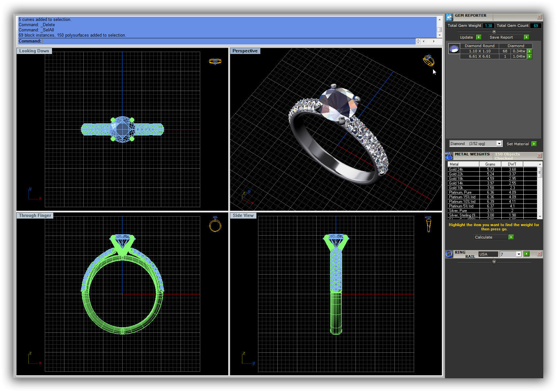The image size is (557, 392).
Task: Click the green arrow beside Set Material
Action: 534,144
